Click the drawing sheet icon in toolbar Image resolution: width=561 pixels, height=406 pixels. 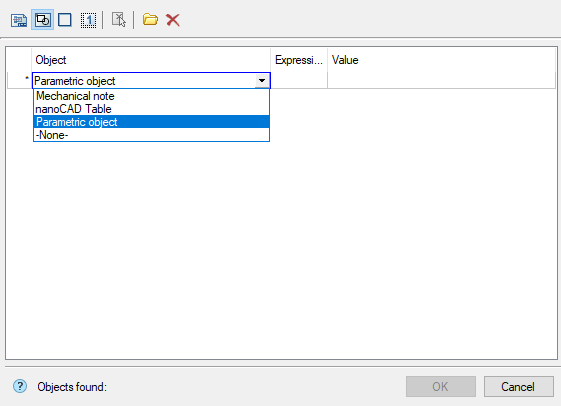[19, 20]
